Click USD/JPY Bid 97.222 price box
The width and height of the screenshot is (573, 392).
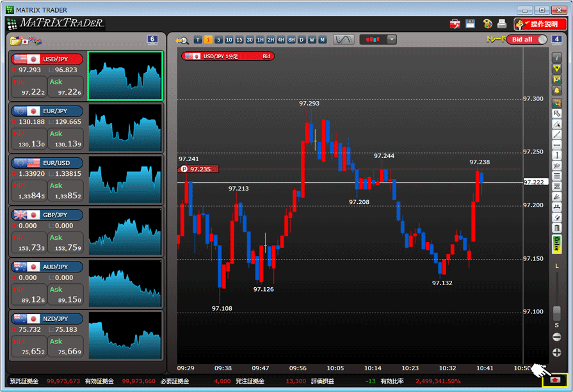(x=29, y=87)
